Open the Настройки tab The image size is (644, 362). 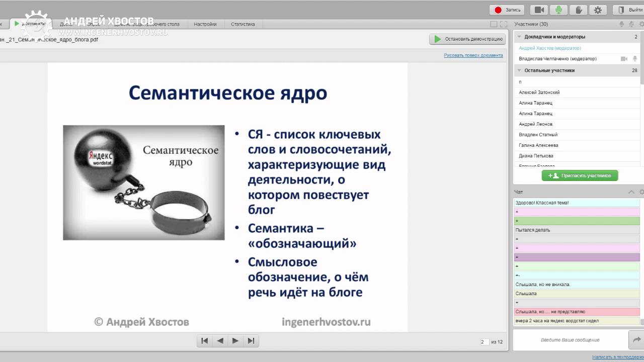[x=205, y=24]
